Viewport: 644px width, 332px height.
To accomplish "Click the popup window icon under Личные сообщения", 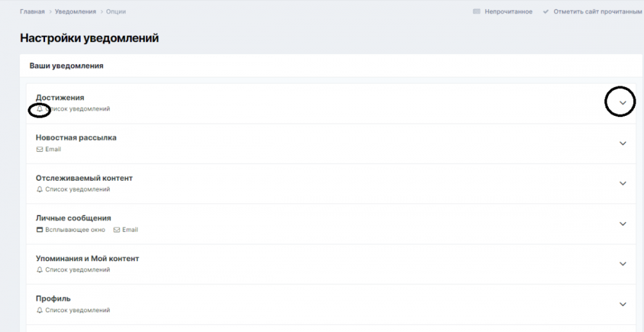I will 39,230.
